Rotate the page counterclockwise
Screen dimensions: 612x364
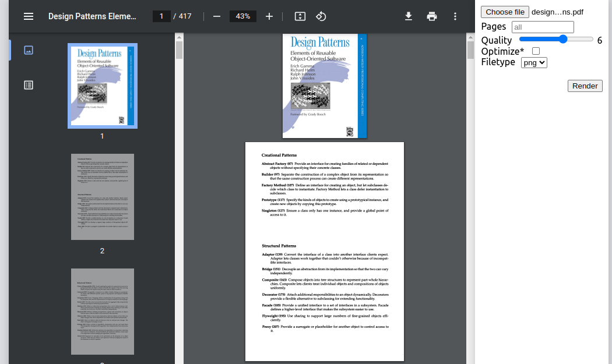(321, 16)
